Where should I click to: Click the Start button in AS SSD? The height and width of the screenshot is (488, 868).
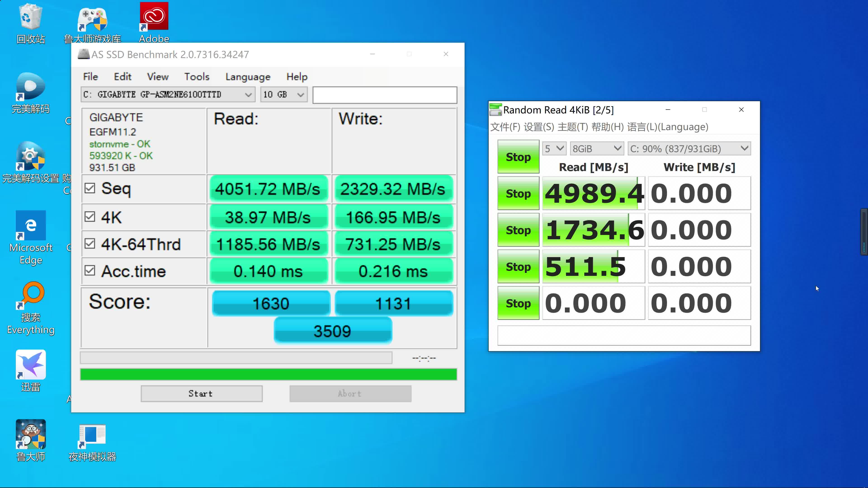[x=201, y=393]
